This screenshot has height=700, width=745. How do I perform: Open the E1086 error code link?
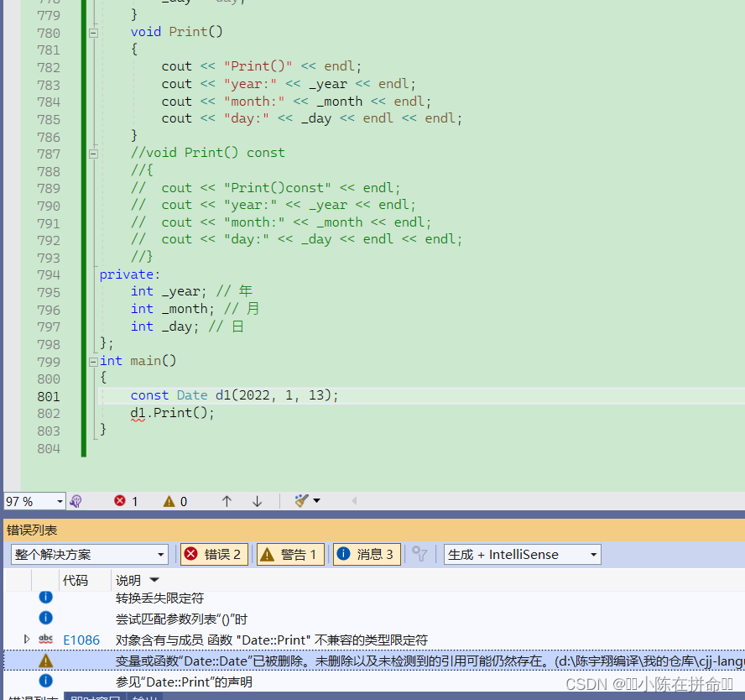(81, 640)
